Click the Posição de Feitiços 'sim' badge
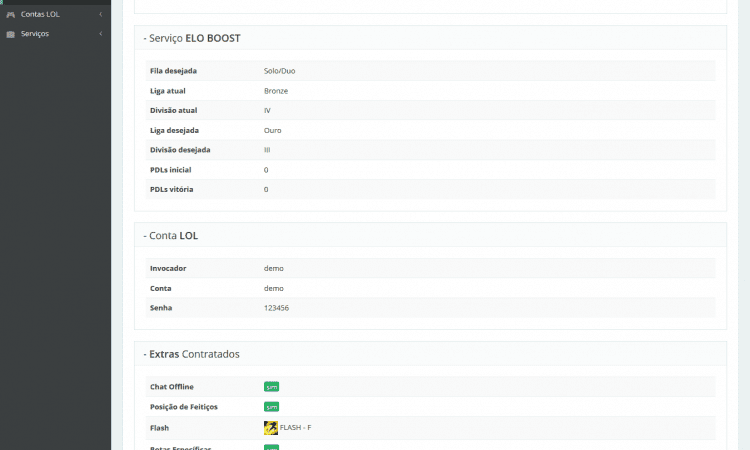750x450 pixels. click(271, 407)
